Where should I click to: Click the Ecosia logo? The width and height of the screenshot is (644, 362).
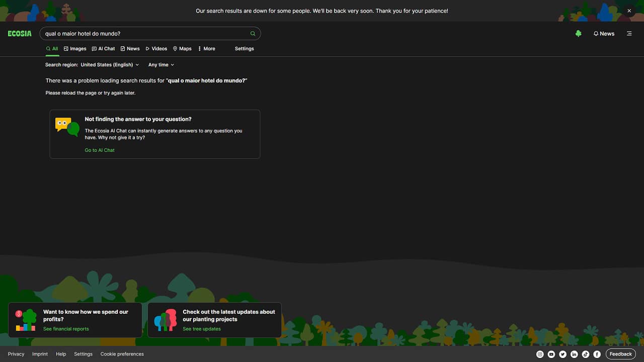pyautogui.click(x=20, y=34)
